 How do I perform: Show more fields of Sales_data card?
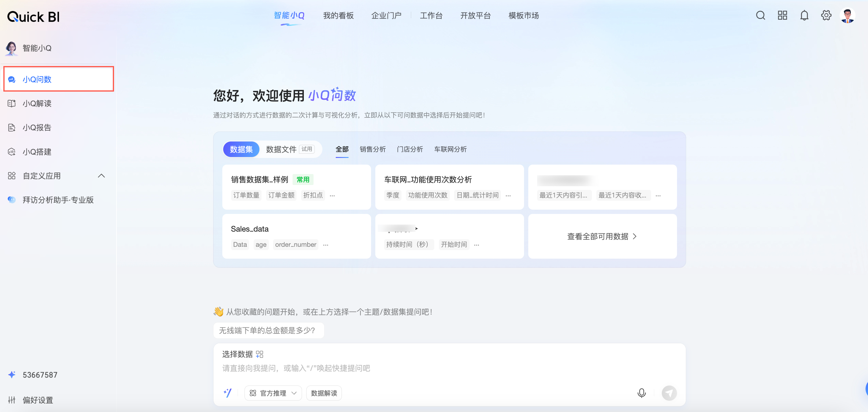(325, 245)
